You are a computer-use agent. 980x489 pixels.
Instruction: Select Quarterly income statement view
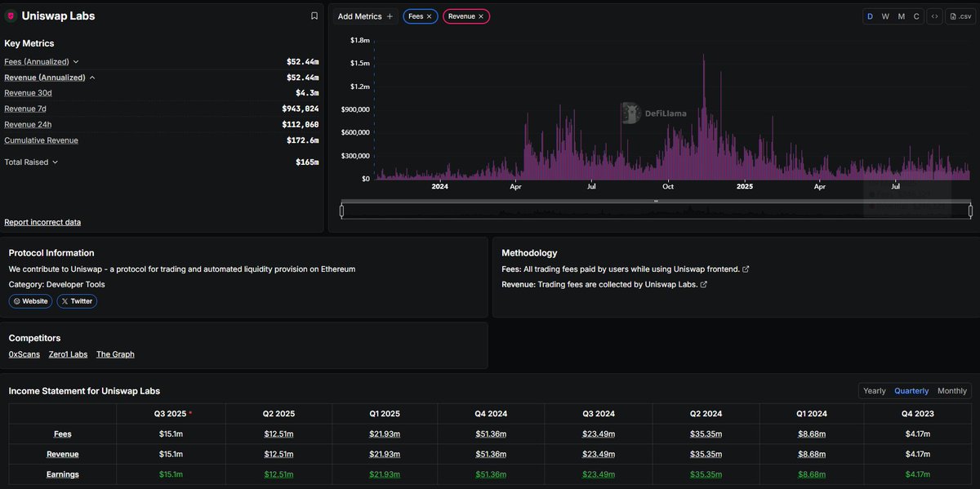pyautogui.click(x=911, y=391)
